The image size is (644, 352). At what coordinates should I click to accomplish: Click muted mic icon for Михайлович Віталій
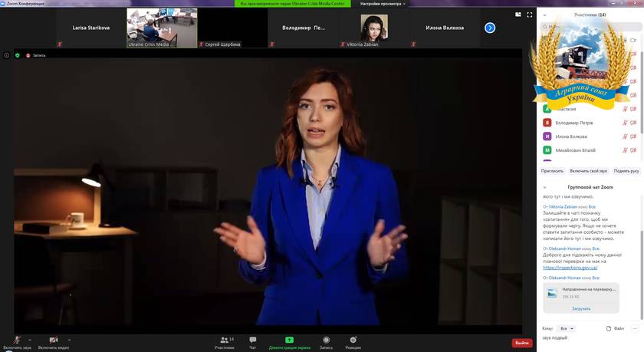coord(625,150)
